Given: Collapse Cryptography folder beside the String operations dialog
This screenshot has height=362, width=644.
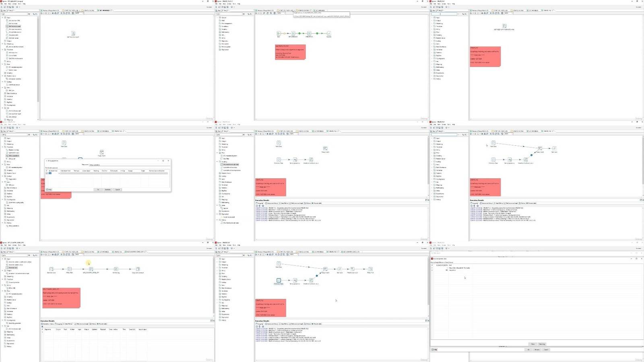Looking at the screenshot, I should [x=3, y=200].
